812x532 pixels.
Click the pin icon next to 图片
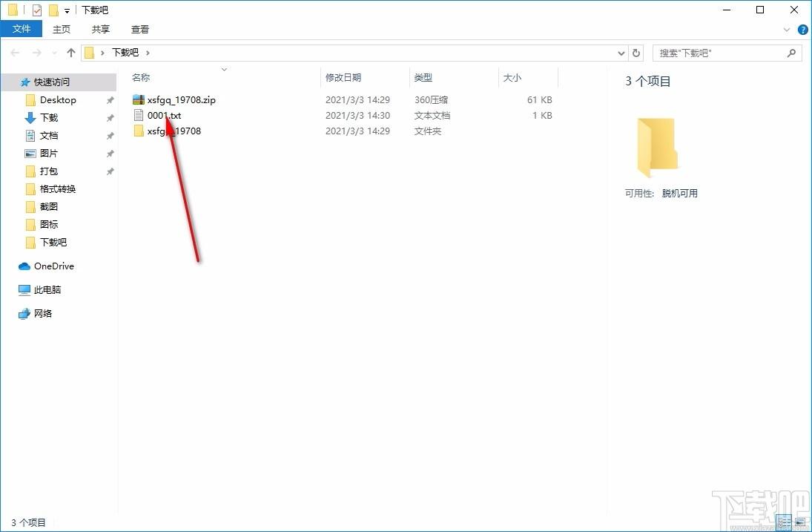110,154
